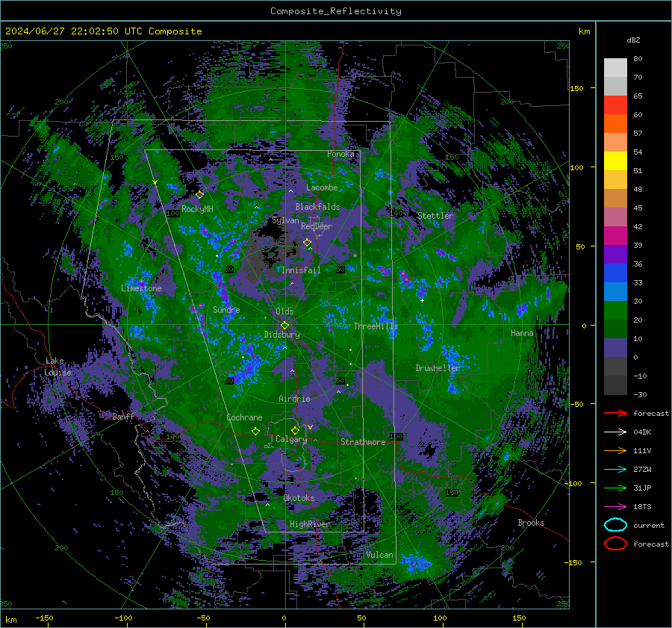Choose the orange swatch between 60 and 57
672x628 pixels.
(615, 124)
